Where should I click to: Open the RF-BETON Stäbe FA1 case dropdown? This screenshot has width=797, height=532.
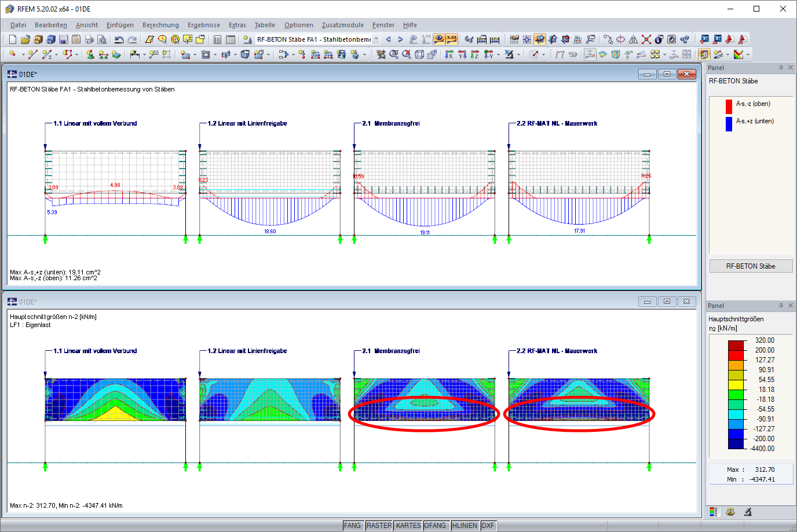pyautogui.click(x=376, y=39)
